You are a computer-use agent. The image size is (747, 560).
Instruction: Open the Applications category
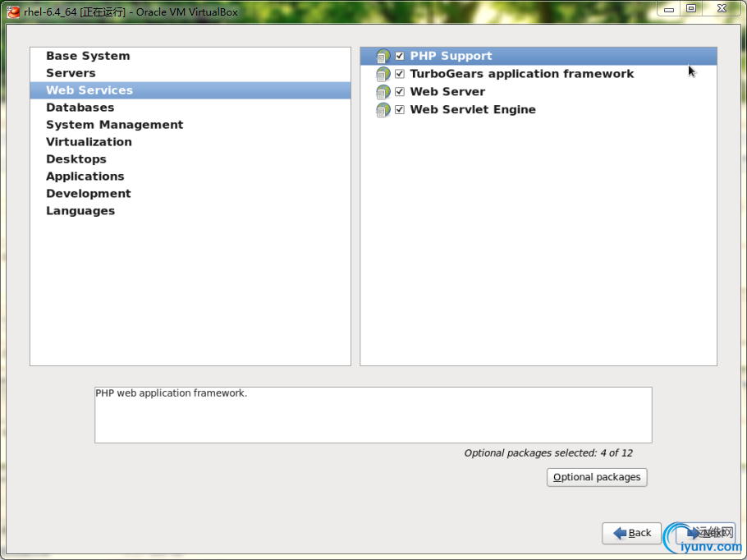[x=190, y=176]
